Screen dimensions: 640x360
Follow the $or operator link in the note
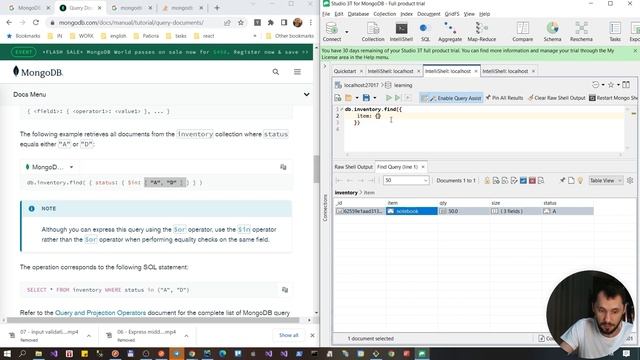click(180, 229)
